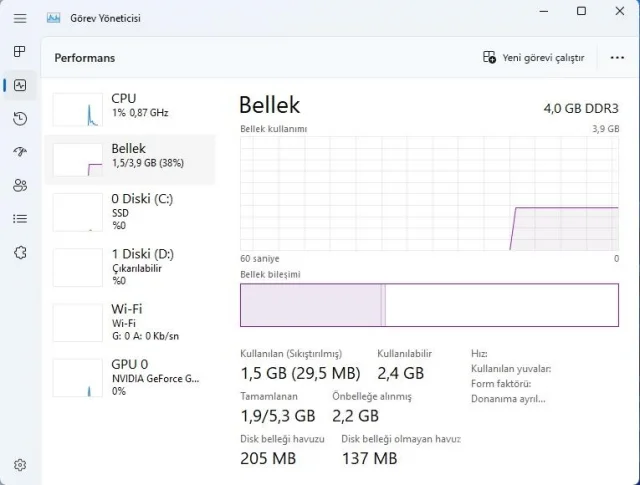Click the Bellek bileşimi composition bar
Image resolution: width=640 pixels, height=485 pixels.
point(430,305)
